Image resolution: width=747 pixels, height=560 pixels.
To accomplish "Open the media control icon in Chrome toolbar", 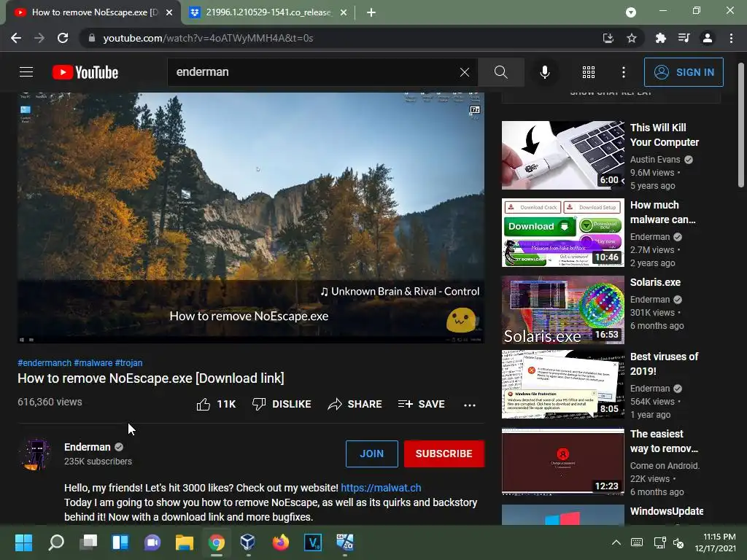I will [684, 38].
